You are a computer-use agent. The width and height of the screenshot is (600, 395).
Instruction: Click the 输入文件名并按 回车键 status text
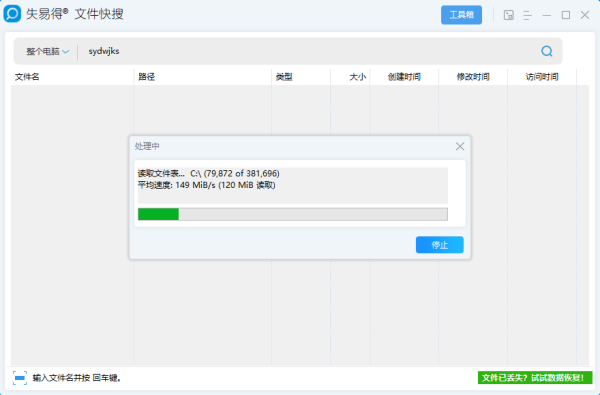coord(77,378)
